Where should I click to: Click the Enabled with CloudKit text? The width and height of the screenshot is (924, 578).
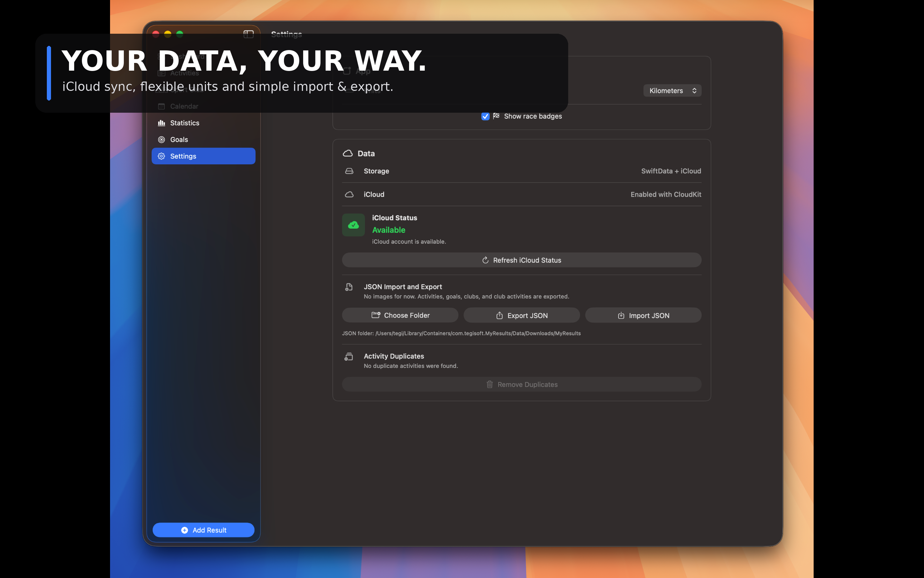[x=666, y=195]
